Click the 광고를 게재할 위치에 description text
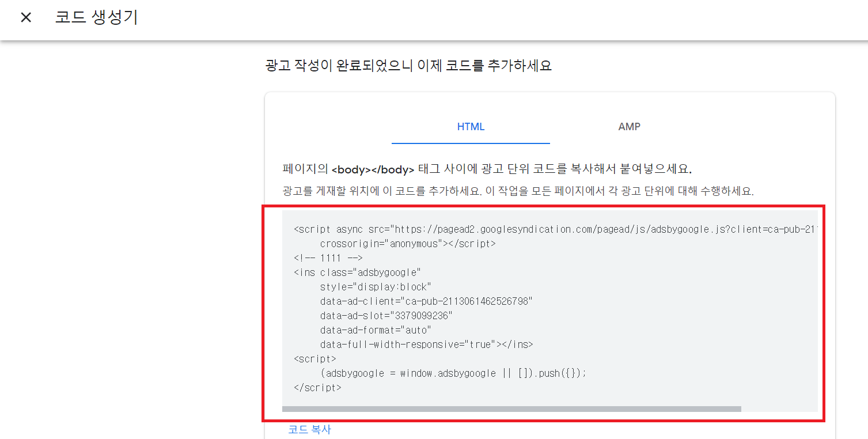Viewport: 868px width, 439px height. 518,191
